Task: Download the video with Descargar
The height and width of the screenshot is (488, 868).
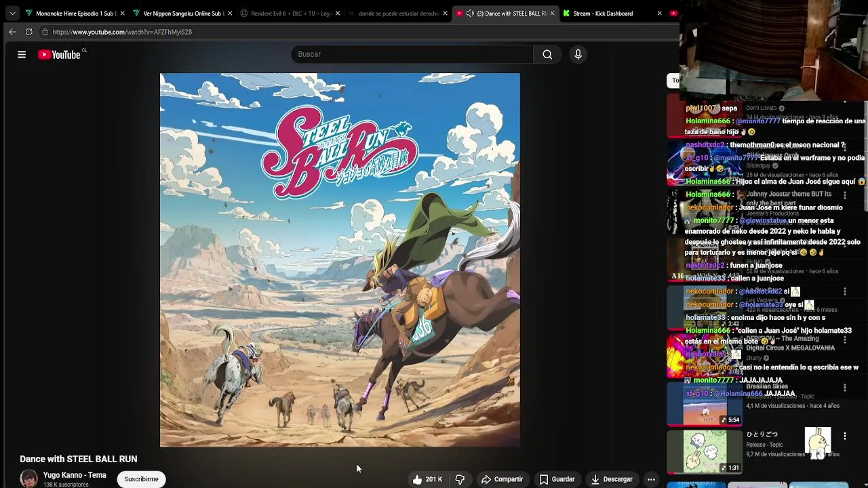Action: [x=612, y=479]
